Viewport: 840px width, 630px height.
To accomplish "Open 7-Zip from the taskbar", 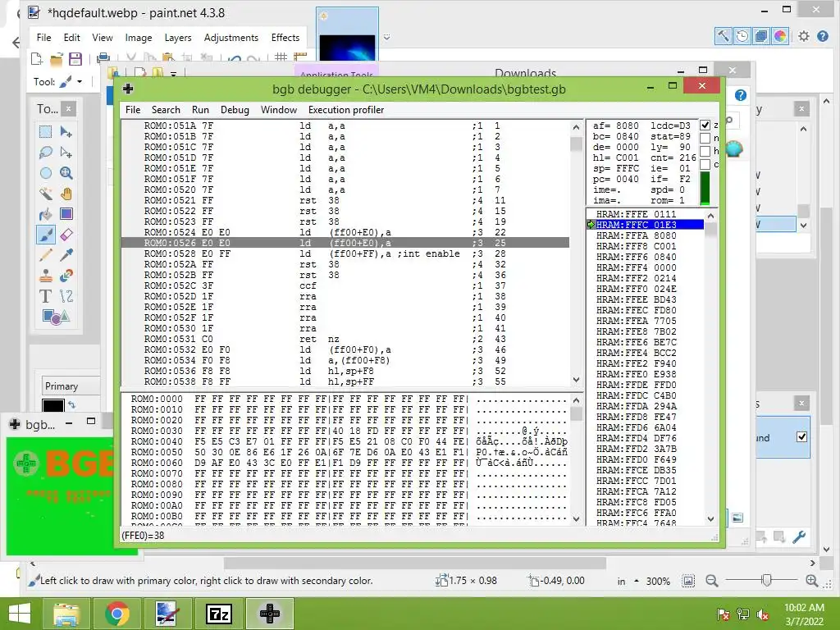I will click(218, 614).
